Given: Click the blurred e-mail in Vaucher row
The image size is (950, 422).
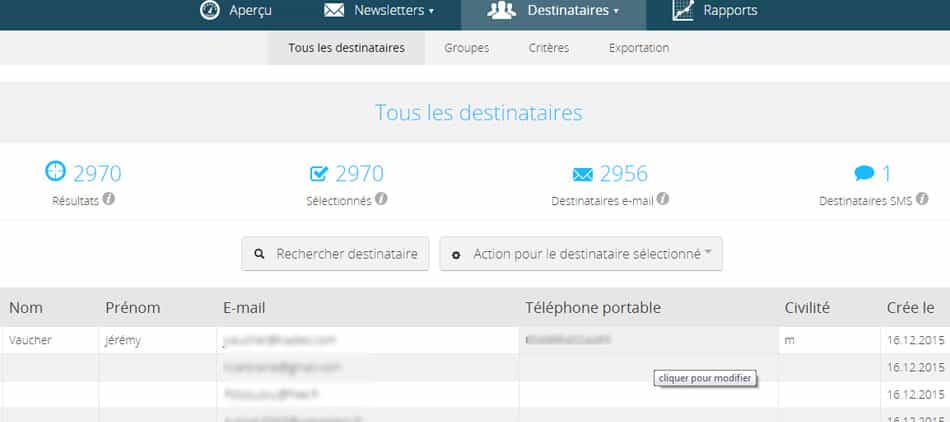Looking at the screenshot, I should click(x=279, y=340).
